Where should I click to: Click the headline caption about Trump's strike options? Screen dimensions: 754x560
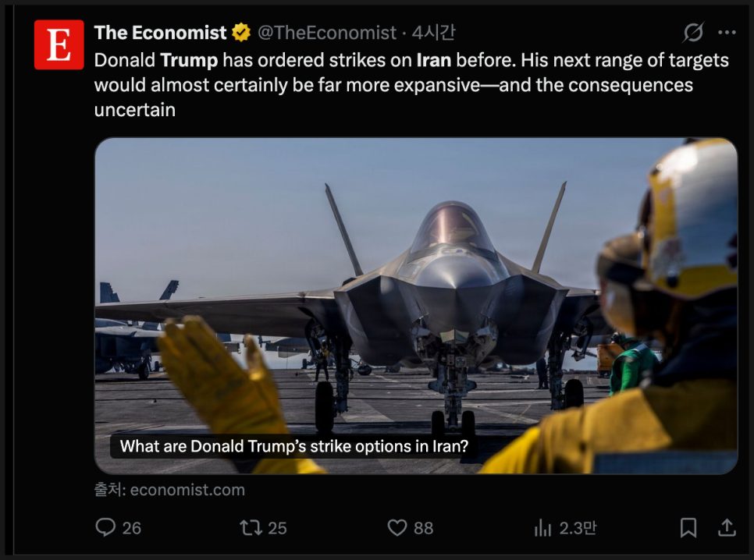pyautogui.click(x=294, y=447)
